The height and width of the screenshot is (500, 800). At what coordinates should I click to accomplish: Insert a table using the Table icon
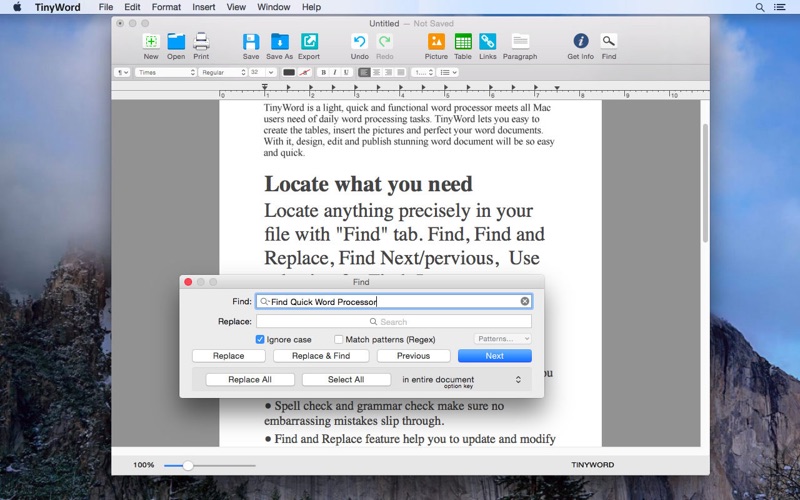point(463,41)
